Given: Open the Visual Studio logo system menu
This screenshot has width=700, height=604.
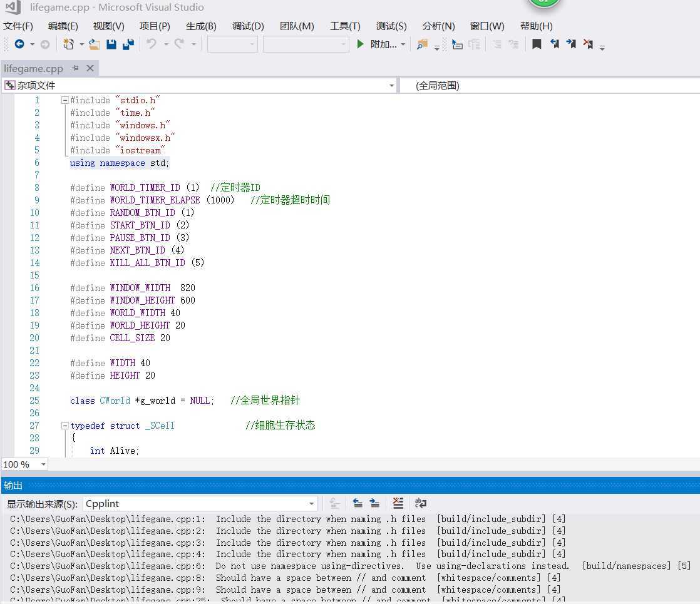Looking at the screenshot, I should click(13, 7).
